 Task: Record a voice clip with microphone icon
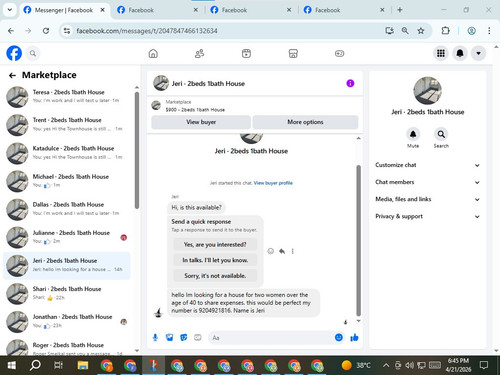[155, 338]
